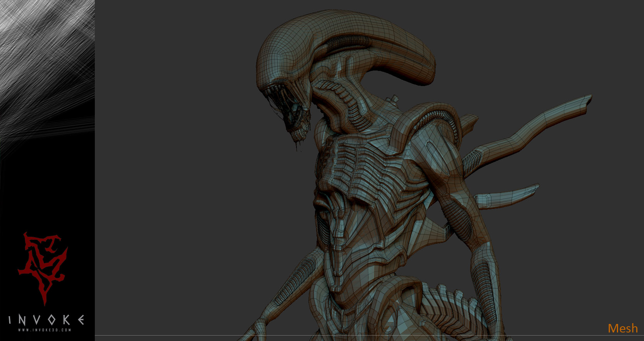Viewport: 644px width, 341px height.
Task: Click the INVOKE brand name text
Action: click(x=46, y=320)
